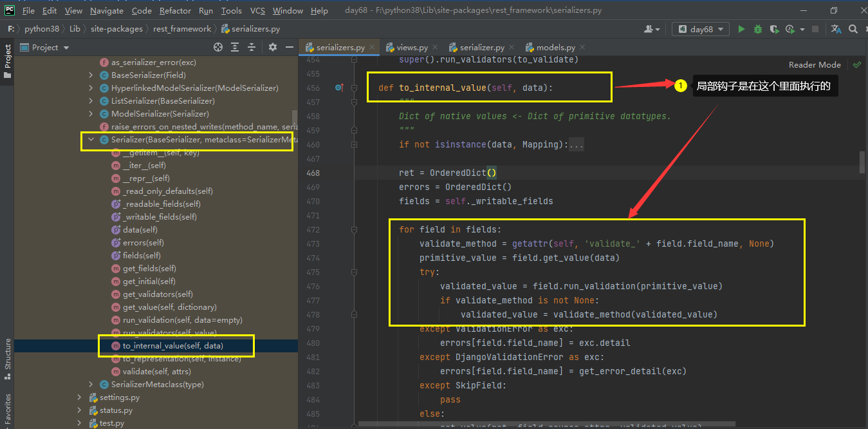The image size is (868, 429).
Task: Click the Select Opened File crosshair icon
Action: point(218,47)
